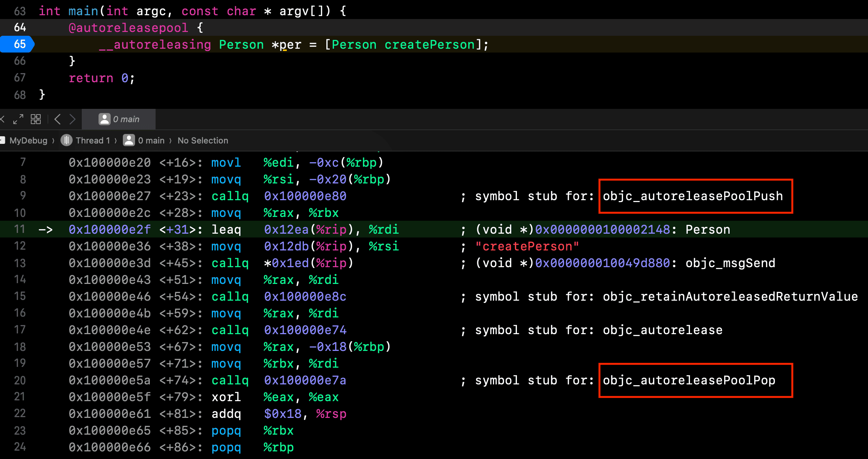Open the MyDebug breadcrumb dropdown
868x459 pixels.
(28, 140)
